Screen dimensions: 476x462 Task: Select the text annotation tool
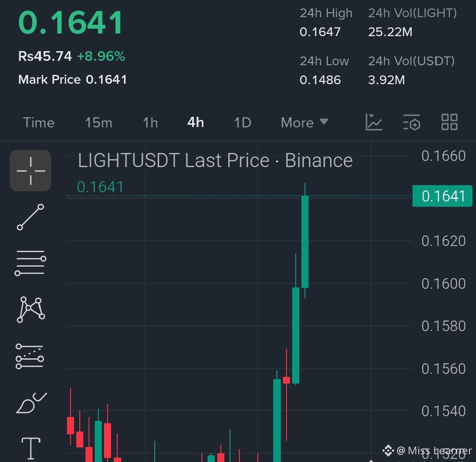coord(31,448)
